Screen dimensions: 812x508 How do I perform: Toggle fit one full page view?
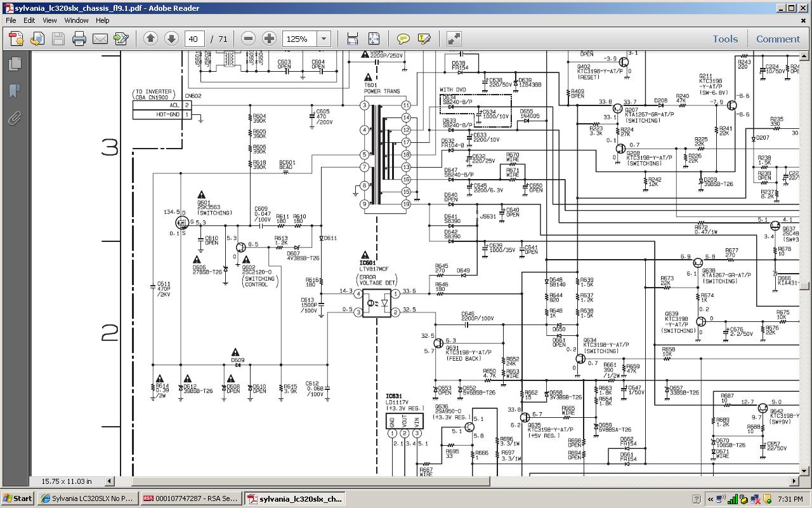point(374,39)
